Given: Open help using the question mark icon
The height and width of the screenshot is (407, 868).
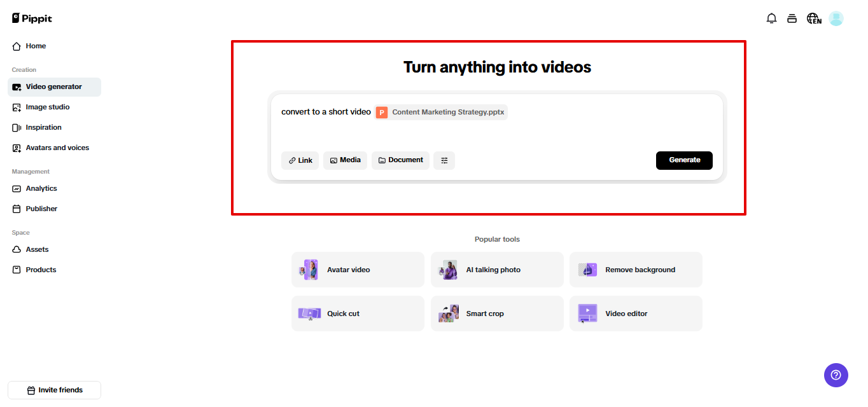Looking at the screenshot, I should tap(836, 375).
